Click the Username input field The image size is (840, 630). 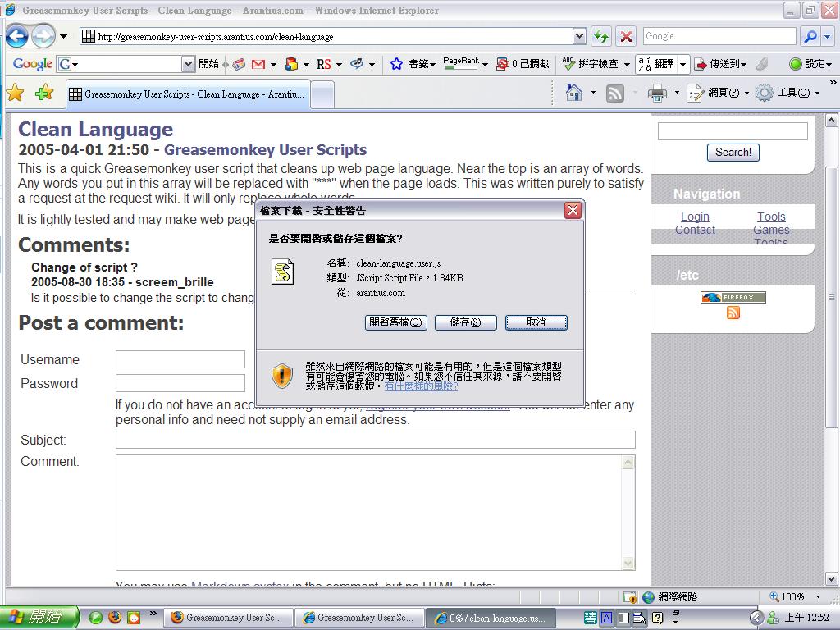(180, 359)
